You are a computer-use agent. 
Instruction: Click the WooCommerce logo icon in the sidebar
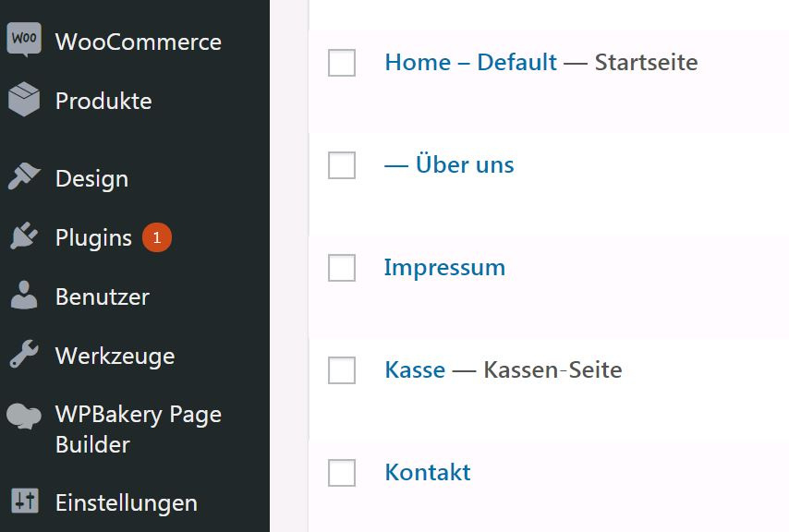[24, 40]
